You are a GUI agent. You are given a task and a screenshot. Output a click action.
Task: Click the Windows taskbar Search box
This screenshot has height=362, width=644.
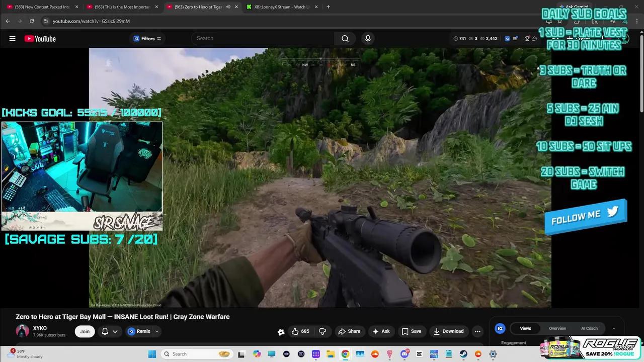pos(197,354)
